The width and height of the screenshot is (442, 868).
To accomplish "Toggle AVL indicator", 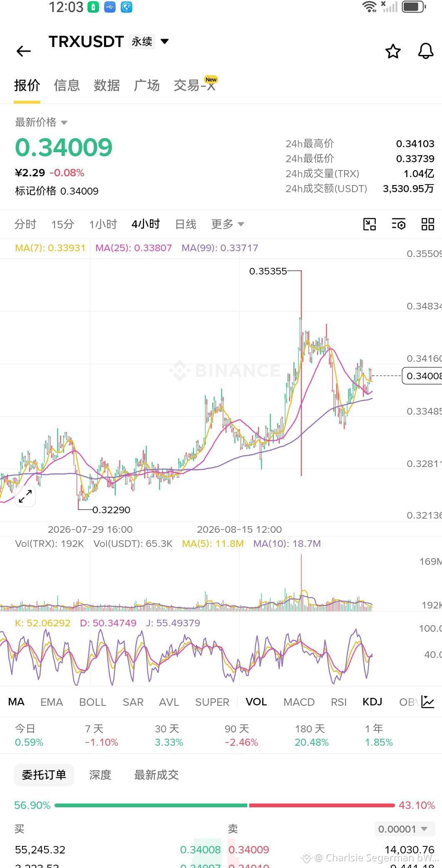I will tap(169, 702).
